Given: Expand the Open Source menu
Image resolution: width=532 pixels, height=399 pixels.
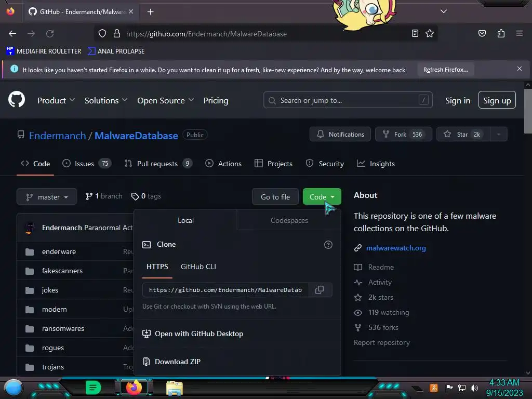Looking at the screenshot, I should (x=166, y=100).
